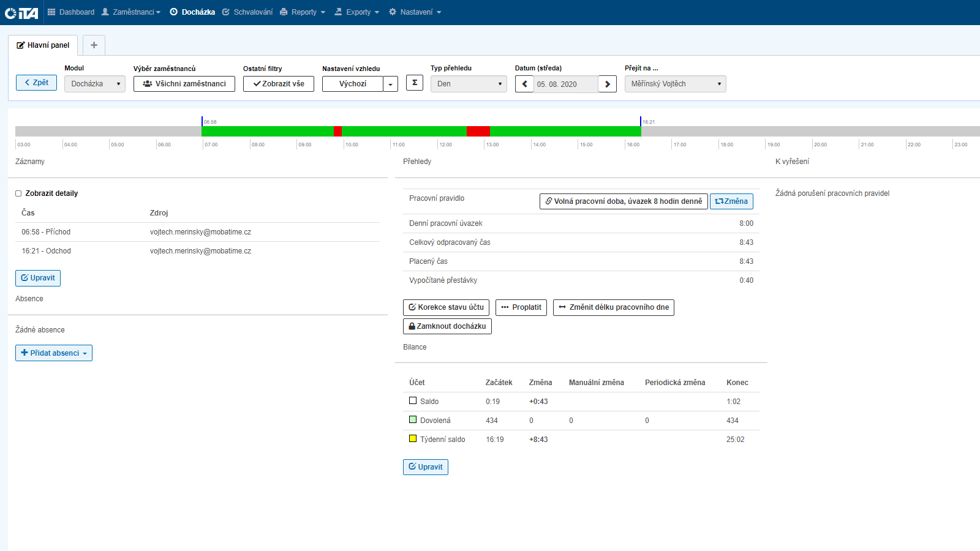Open the Přidat absenci dropdown
The width and height of the screenshot is (980, 551).
pos(54,353)
